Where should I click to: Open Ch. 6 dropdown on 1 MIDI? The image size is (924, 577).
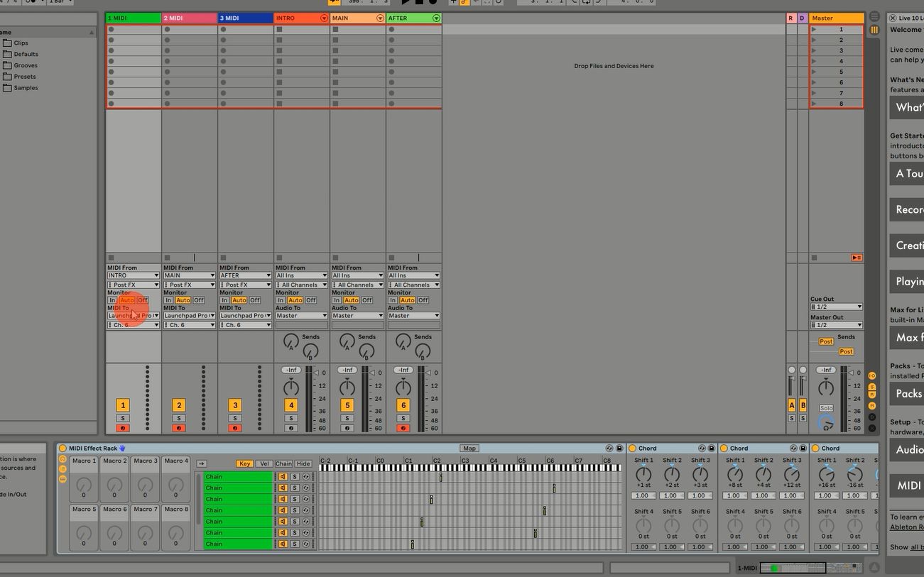134,325
